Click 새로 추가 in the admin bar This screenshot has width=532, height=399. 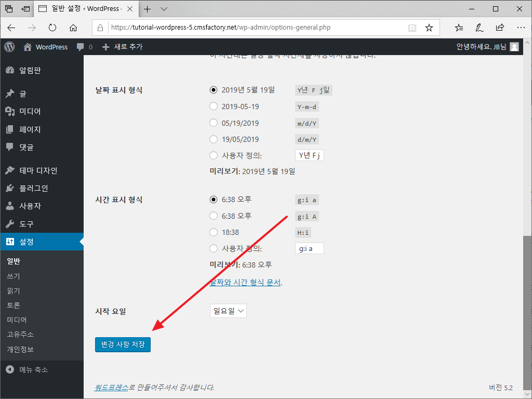[x=123, y=47]
